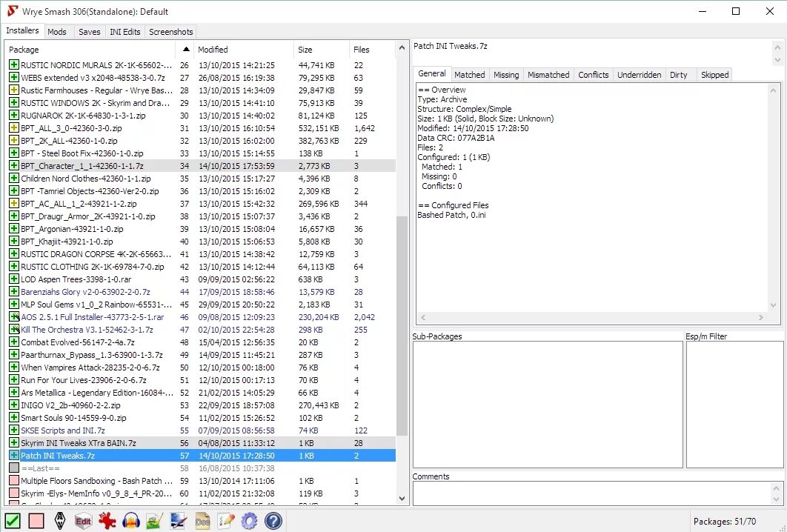The width and height of the screenshot is (787, 532).
Task: Select Barenziahs Glory v2-0 package row
Action: (x=201, y=292)
